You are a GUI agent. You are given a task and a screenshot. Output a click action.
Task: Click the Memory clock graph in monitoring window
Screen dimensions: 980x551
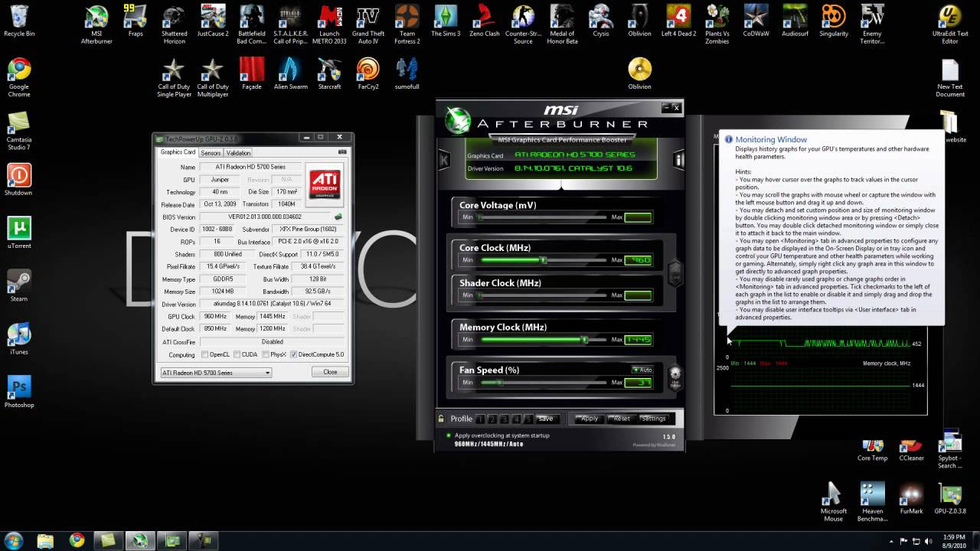[820, 386]
